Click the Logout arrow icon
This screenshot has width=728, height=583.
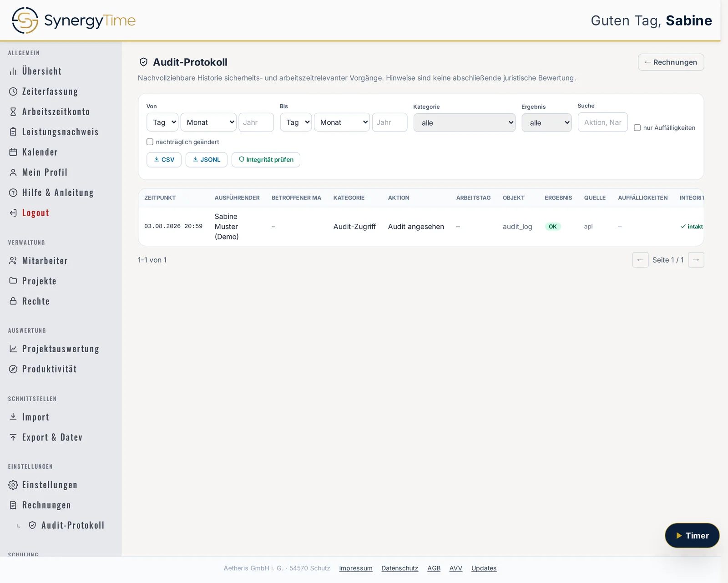click(x=13, y=213)
